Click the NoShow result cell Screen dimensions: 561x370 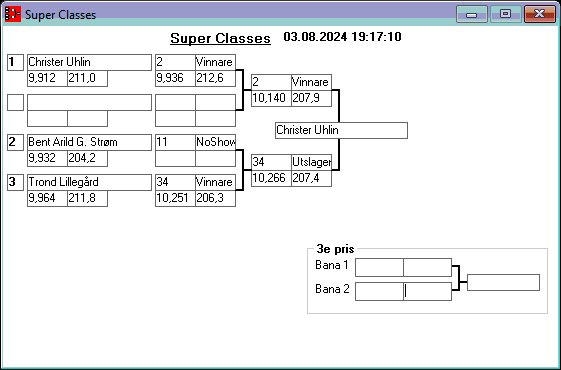[215, 142]
